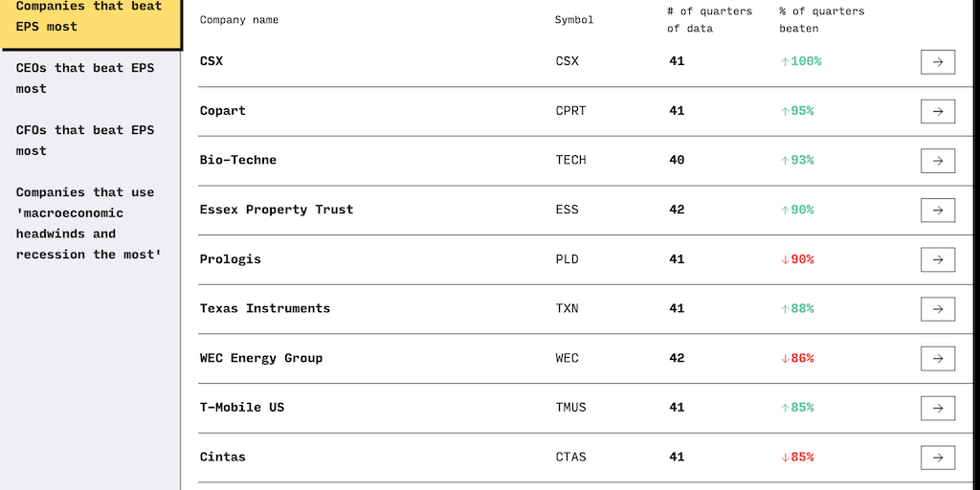Click the WEC Energy Group arrow button
Viewport: 980px width, 490px height.
[x=937, y=358]
